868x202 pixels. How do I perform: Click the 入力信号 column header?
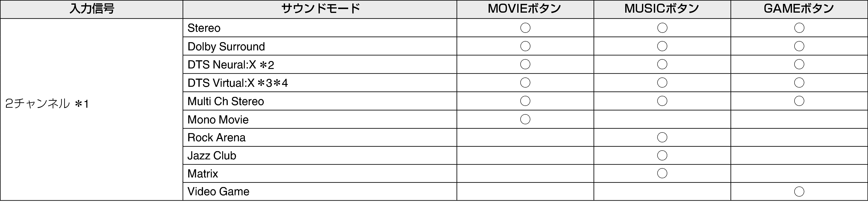(92, 9)
